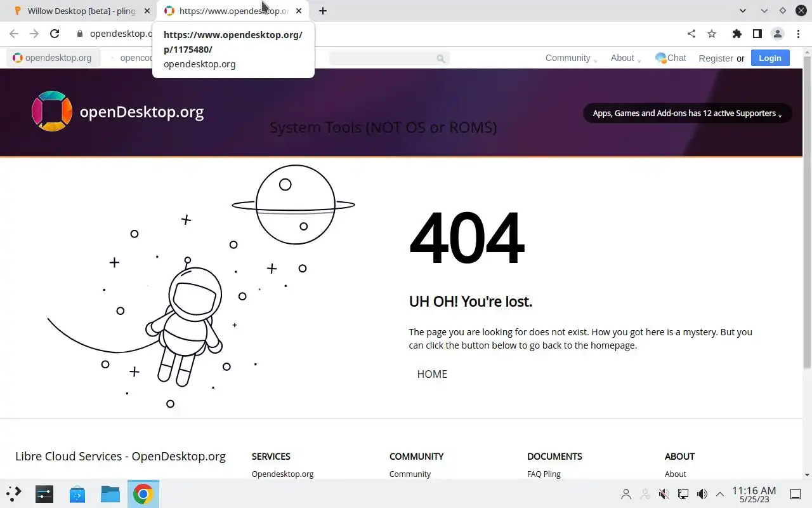Open the Chat link
Image resolution: width=812 pixels, height=508 pixels.
pyautogui.click(x=671, y=58)
